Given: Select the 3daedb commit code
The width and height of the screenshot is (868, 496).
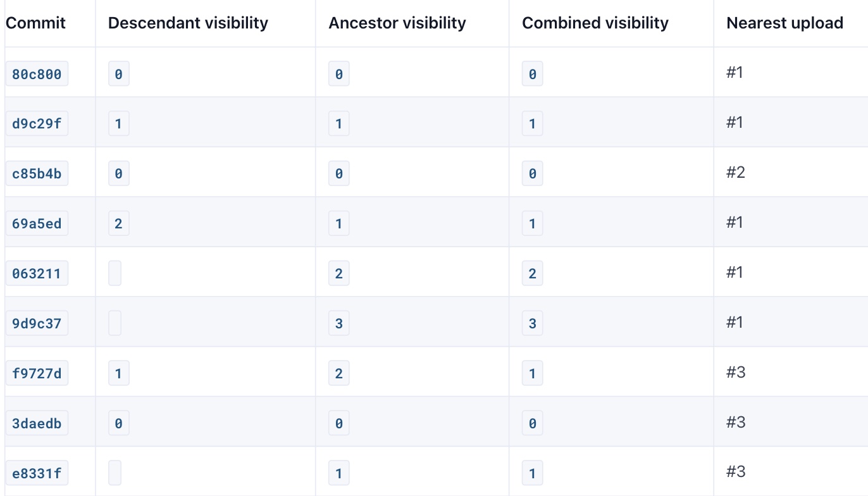Looking at the screenshot, I should (37, 423).
